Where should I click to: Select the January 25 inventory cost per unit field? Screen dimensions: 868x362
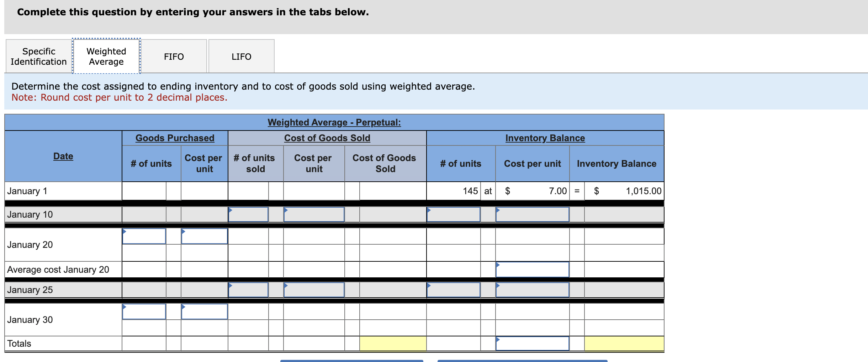click(x=533, y=290)
